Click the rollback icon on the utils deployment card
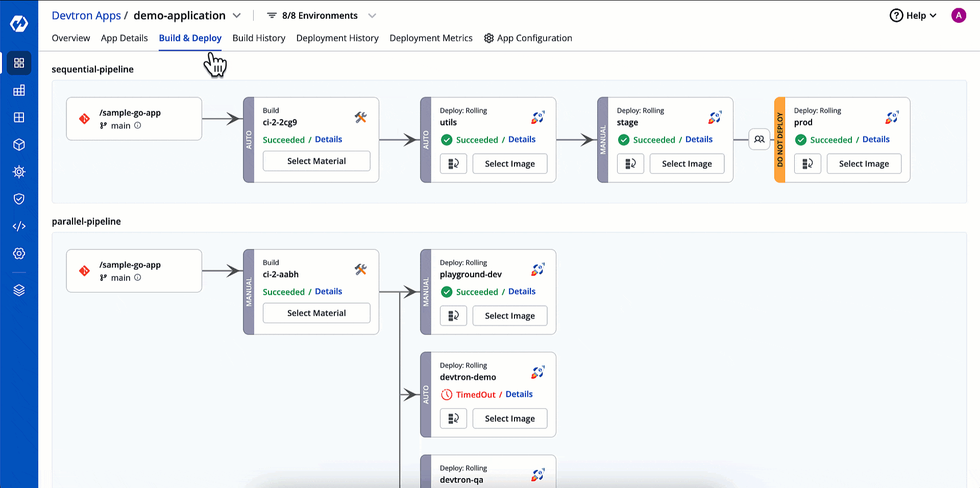The image size is (980, 488). [453, 164]
